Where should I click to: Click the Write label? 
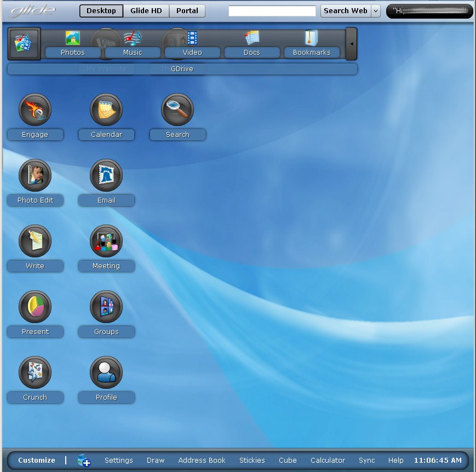click(35, 266)
